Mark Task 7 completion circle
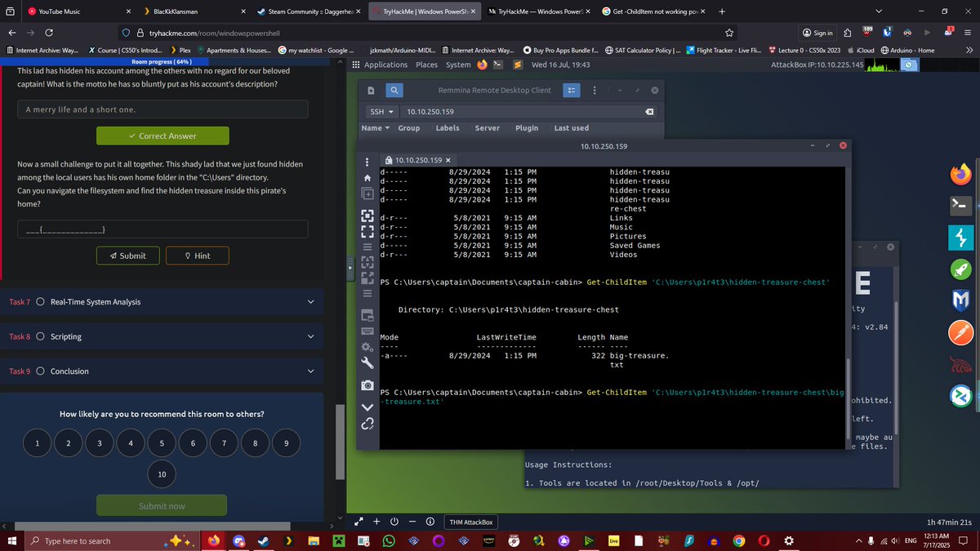This screenshot has height=551, width=980. click(x=40, y=302)
